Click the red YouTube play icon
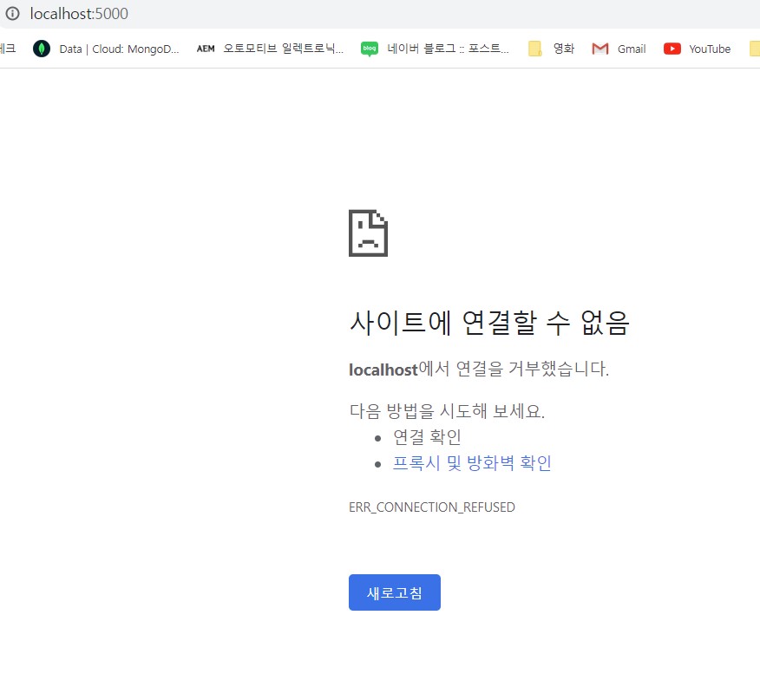 [x=672, y=49]
